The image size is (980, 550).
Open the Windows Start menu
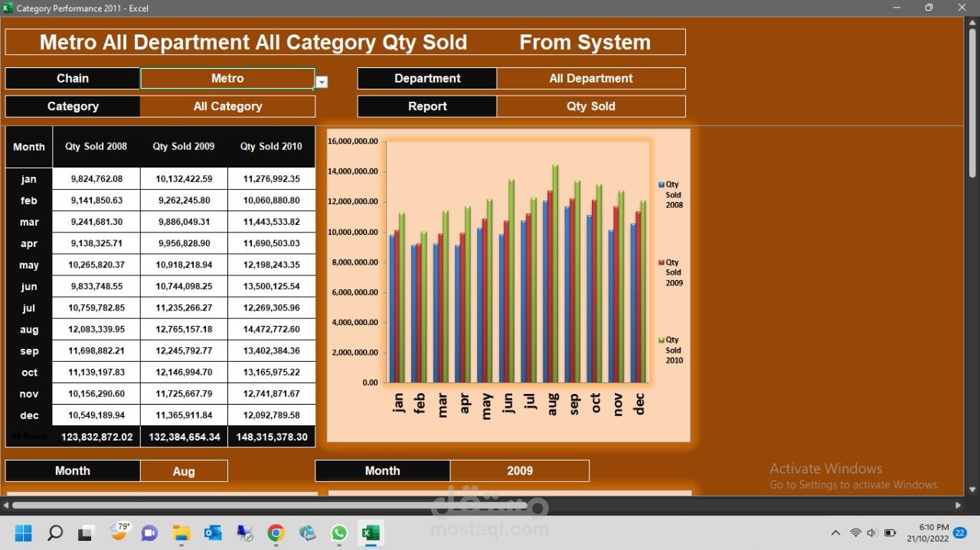click(23, 532)
